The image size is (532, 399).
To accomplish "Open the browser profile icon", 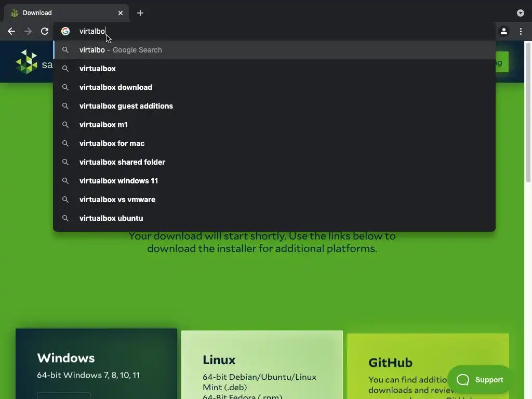I will [504, 31].
